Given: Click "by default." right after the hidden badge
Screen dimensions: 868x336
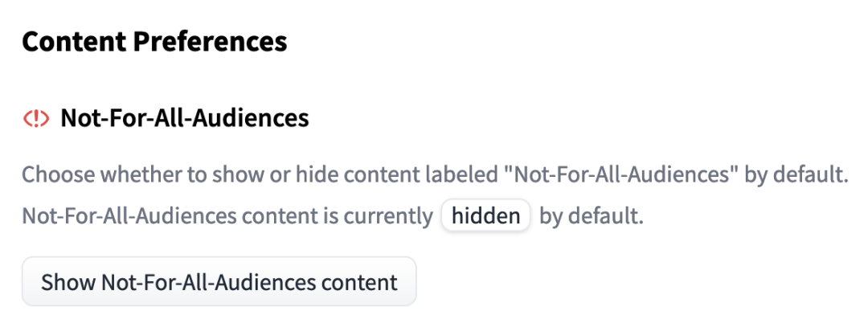Looking at the screenshot, I should pos(592,216).
